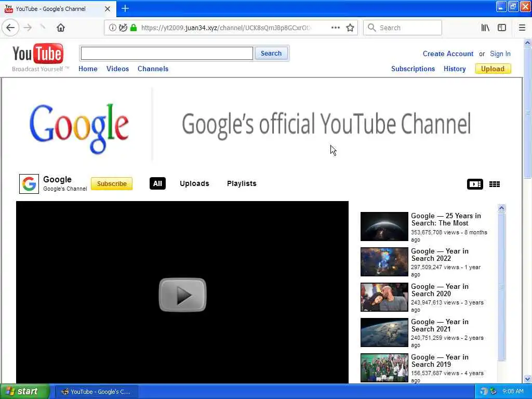Switch to the grid view layout icon
532x399 pixels.
pyautogui.click(x=495, y=184)
